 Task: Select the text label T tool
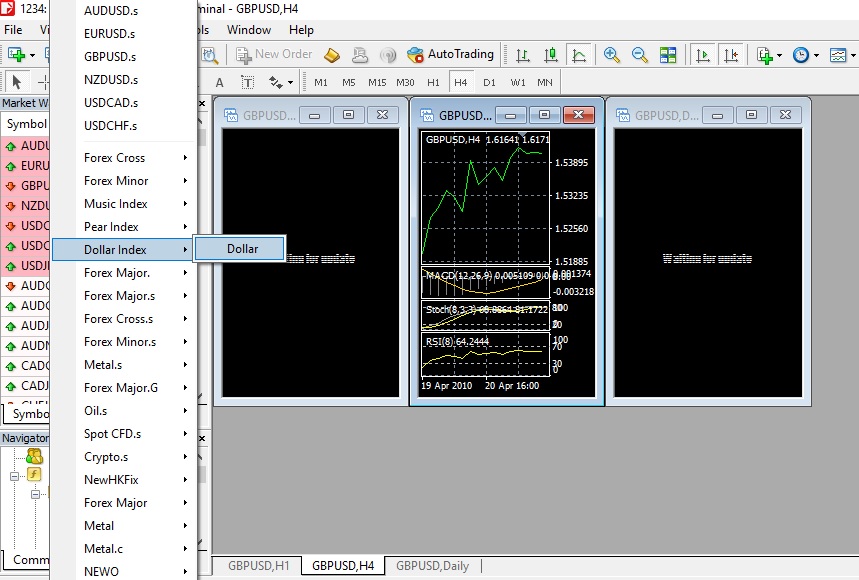click(248, 83)
